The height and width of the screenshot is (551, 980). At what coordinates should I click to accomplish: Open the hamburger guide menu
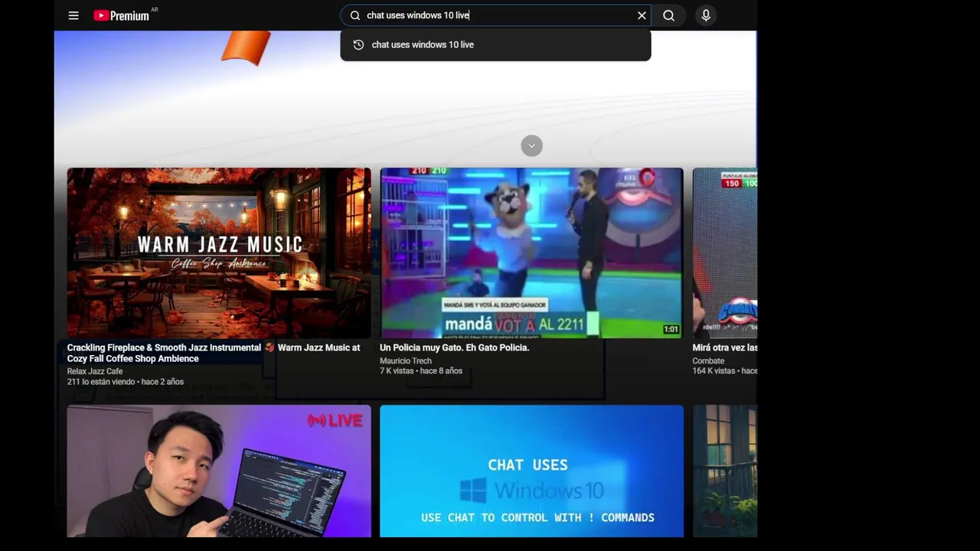(73, 15)
